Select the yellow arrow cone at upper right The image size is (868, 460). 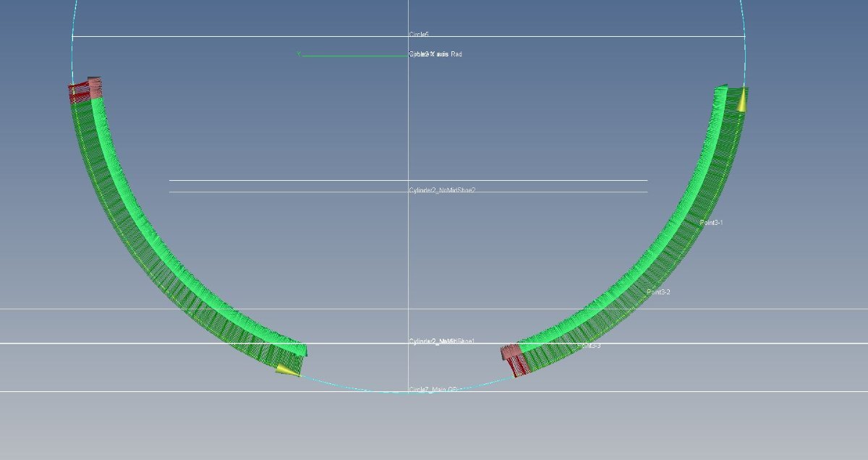pos(741,100)
